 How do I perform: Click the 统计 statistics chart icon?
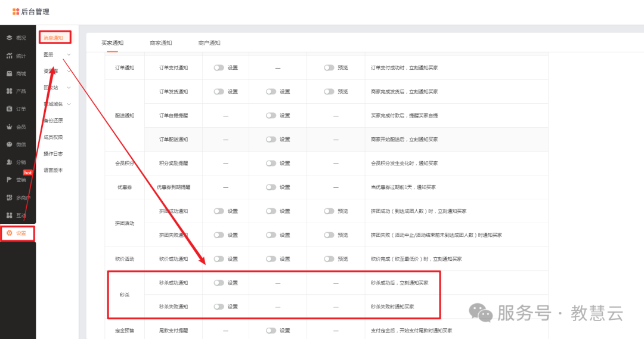coord(10,56)
